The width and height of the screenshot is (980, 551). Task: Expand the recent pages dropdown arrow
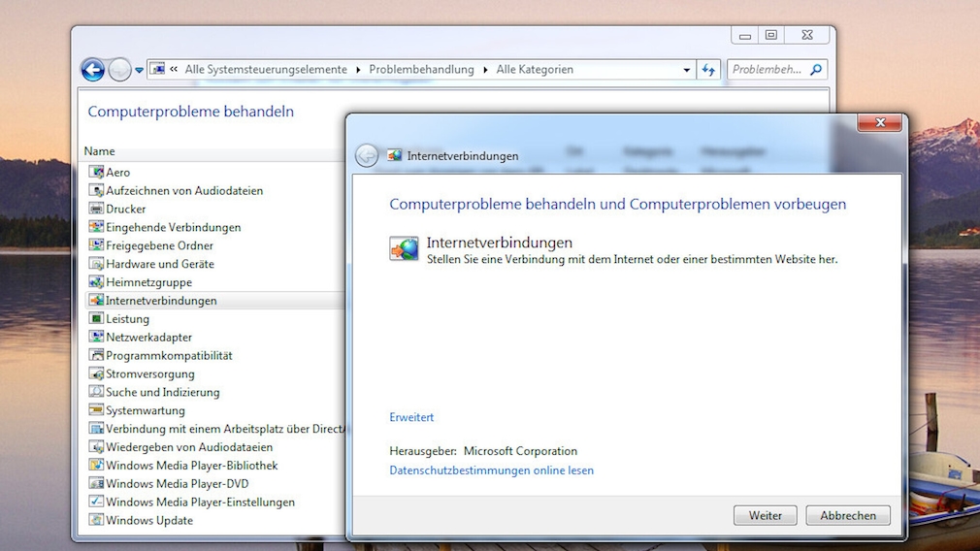point(140,70)
